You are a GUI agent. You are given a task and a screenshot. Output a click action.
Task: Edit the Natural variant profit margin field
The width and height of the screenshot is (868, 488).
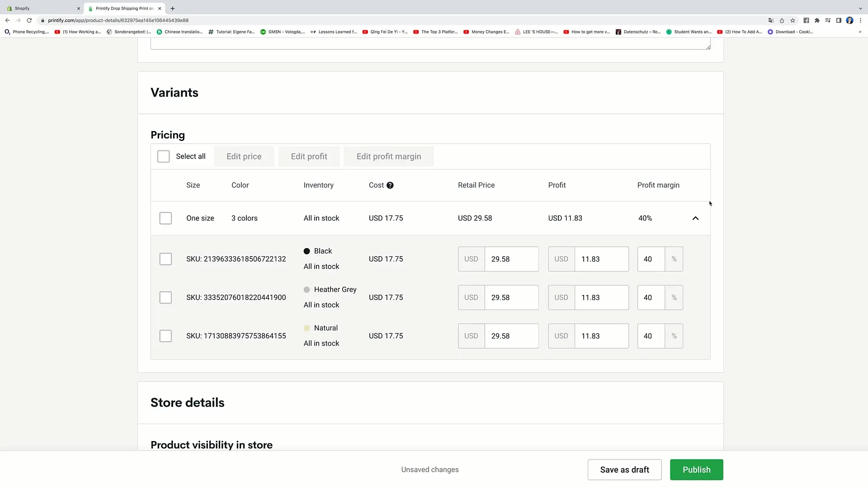(651, 336)
